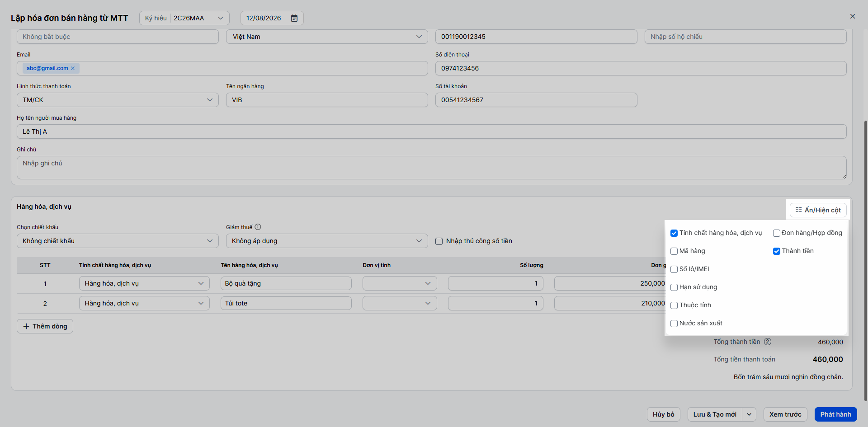The image size is (868, 427).
Task: Enable the Thuộc tính column checkbox
Action: point(674,305)
